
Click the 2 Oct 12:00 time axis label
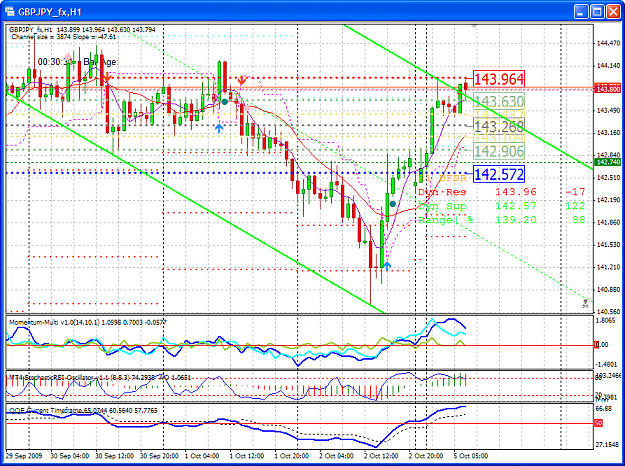tap(381, 456)
